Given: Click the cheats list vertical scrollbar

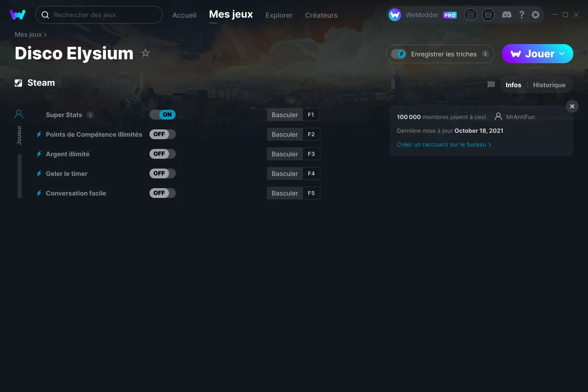Looking at the screenshot, I should point(20,176).
